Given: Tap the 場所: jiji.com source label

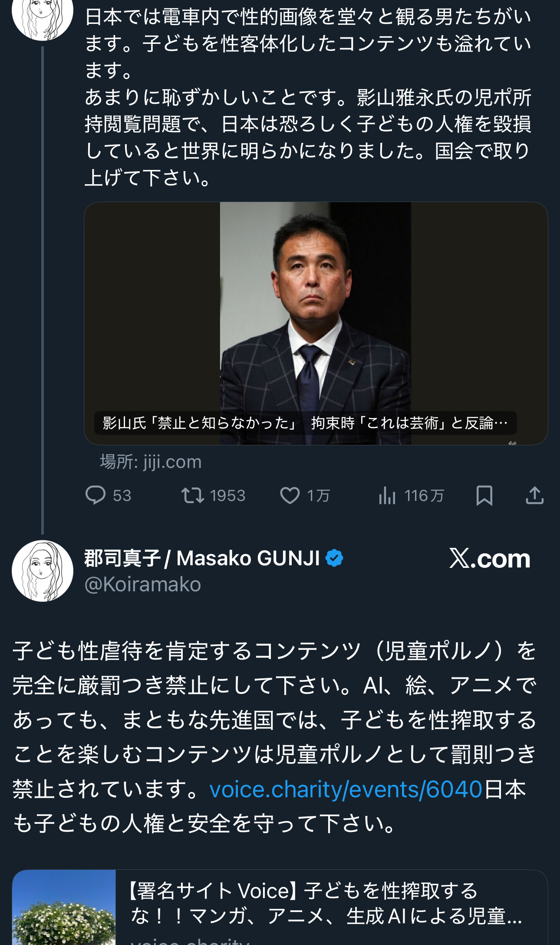Looking at the screenshot, I should 151,462.
